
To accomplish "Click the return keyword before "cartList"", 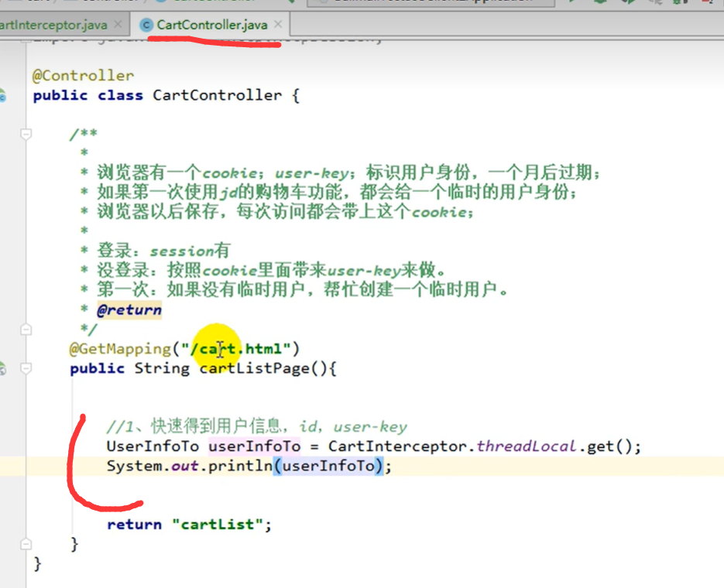I will tap(135, 525).
